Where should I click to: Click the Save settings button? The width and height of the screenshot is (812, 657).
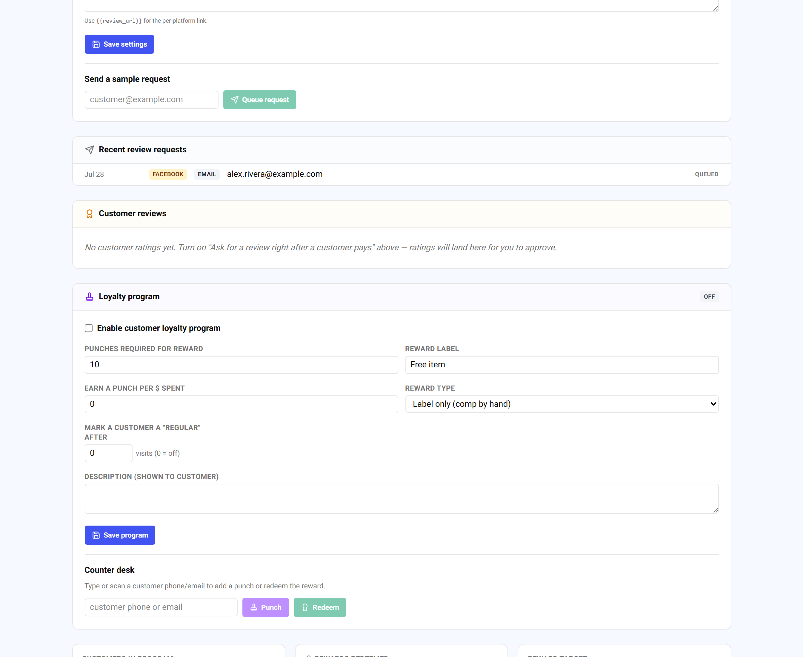[119, 44]
